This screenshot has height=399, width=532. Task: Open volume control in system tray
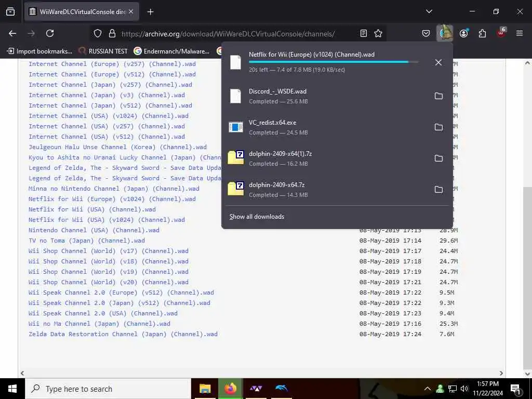coord(464,389)
